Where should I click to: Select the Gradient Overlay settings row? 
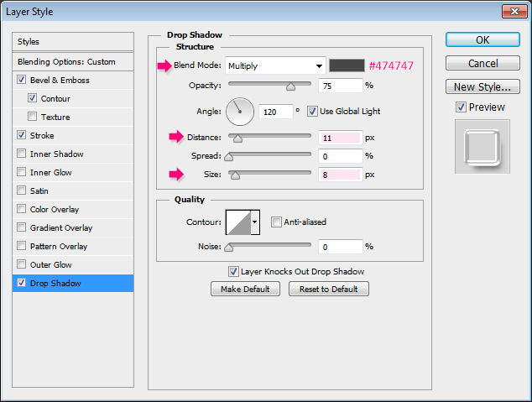coord(73,227)
